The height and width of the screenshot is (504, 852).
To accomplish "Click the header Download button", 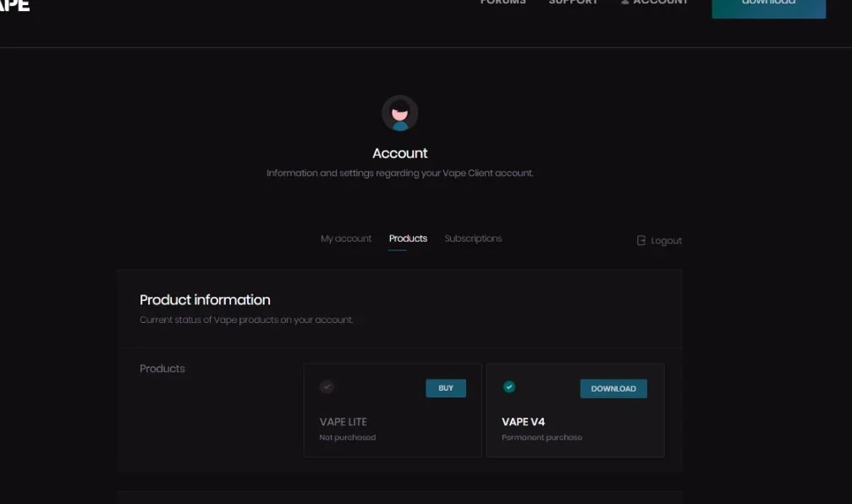I will pos(769,8).
